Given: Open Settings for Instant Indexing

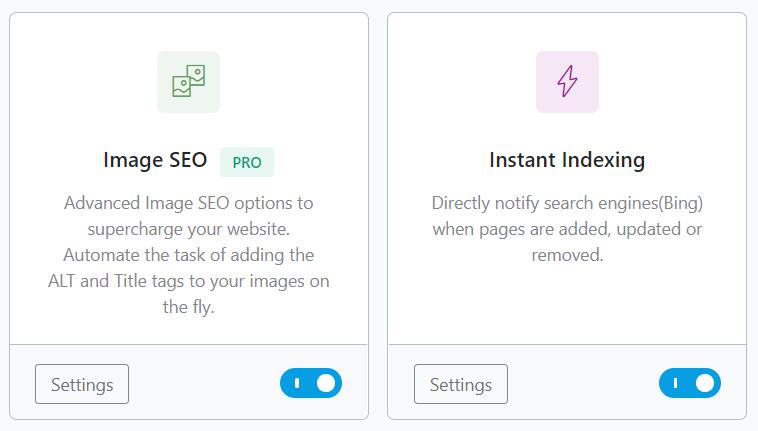Looking at the screenshot, I should (461, 384).
